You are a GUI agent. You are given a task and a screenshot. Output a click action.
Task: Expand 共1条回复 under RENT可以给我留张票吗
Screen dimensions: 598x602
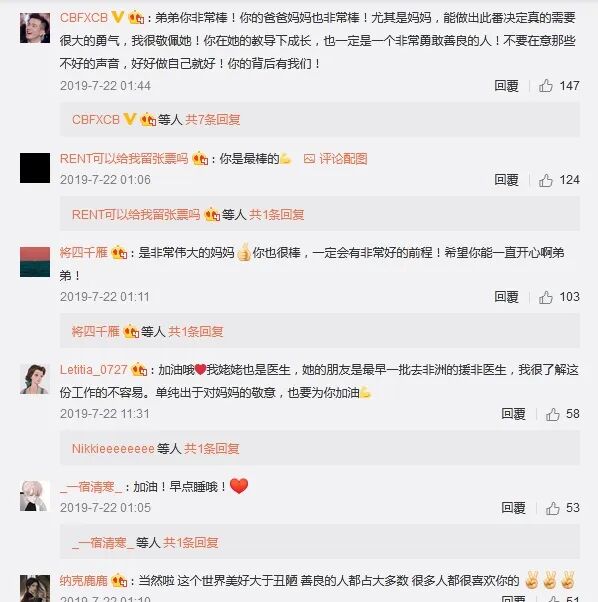[x=276, y=214]
